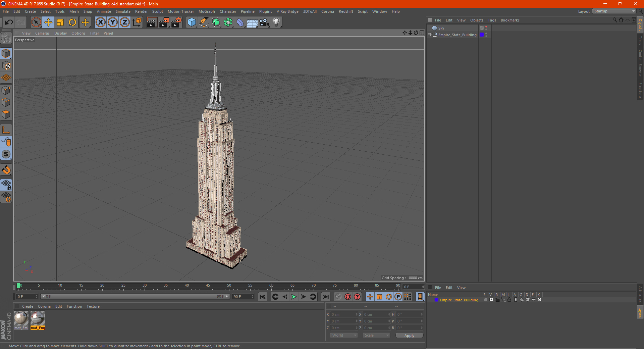Image resolution: width=644 pixels, height=349 pixels.
Task: Select the Live Selection tool
Action: tap(36, 22)
